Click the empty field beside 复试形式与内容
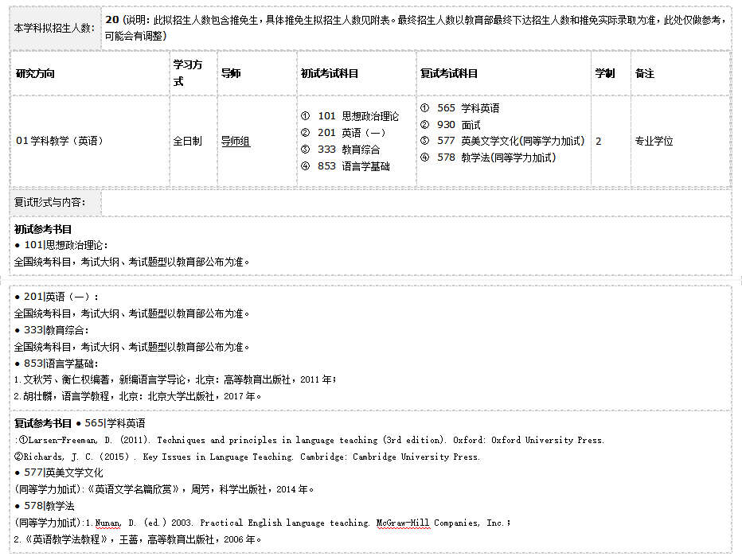 click(416, 204)
